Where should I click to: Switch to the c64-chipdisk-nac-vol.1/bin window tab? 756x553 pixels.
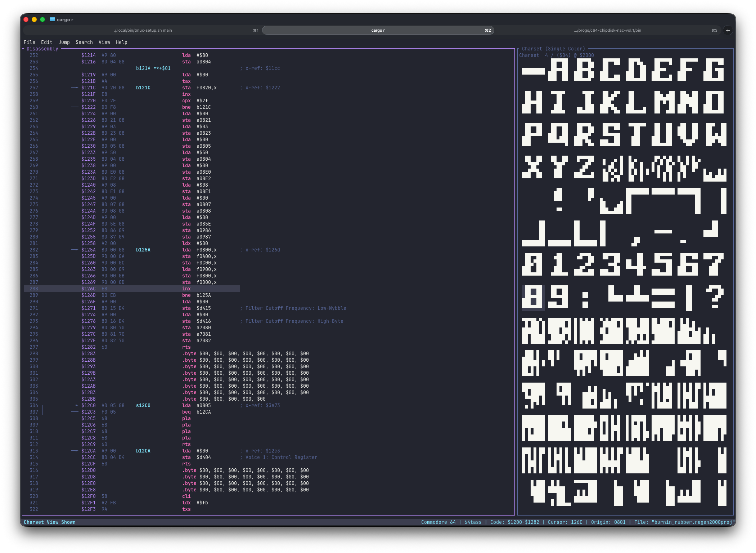tap(607, 30)
